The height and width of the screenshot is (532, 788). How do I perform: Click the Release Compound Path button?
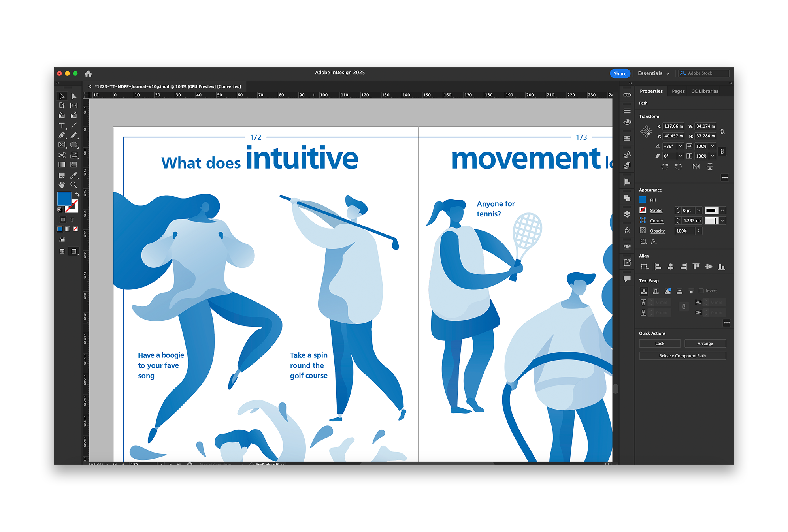pos(682,356)
